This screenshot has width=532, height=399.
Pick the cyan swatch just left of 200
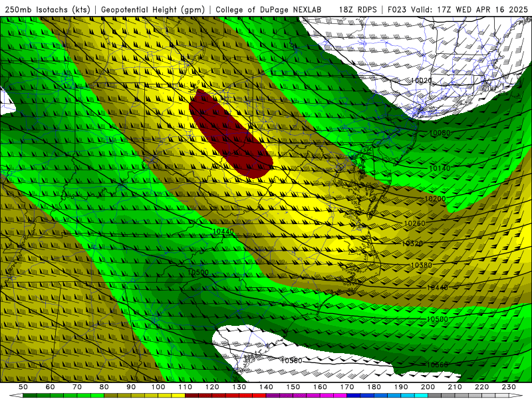pos(421,396)
